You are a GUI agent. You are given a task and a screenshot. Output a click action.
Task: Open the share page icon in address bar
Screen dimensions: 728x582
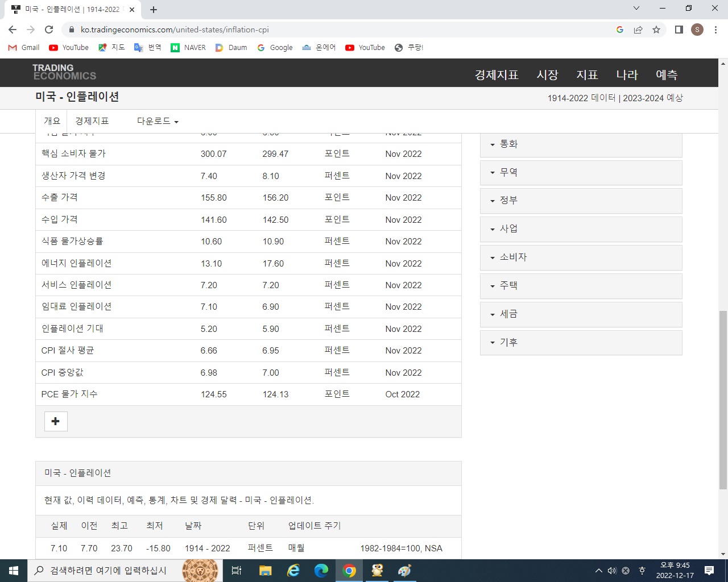[x=638, y=30]
